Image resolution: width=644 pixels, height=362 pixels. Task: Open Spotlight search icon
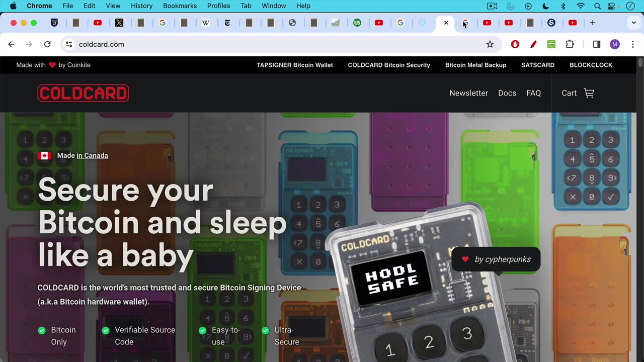pos(597,6)
